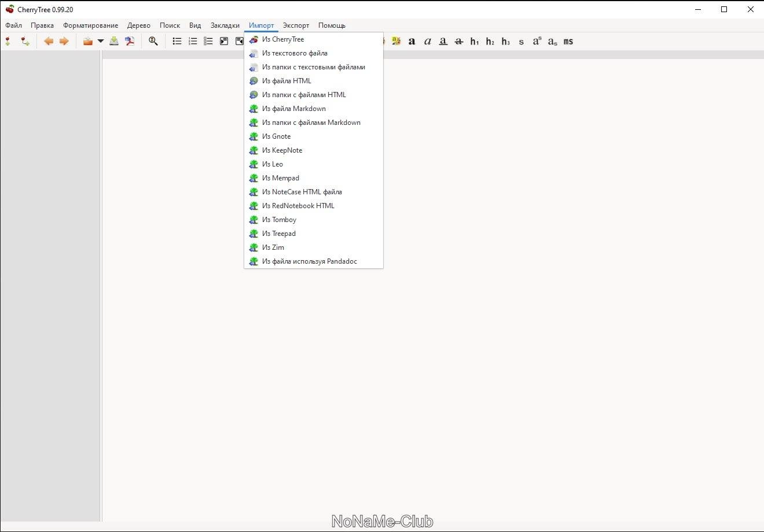Open a file with the folder icon
764x532 pixels.
88,41
